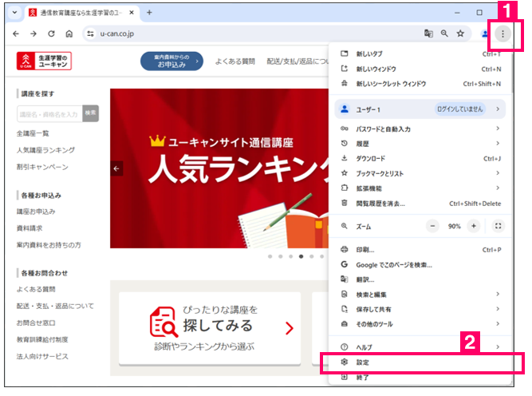Click the 検索 button in the sidebar
Image resolution: width=532 pixels, height=396 pixels.
point(90,113)
